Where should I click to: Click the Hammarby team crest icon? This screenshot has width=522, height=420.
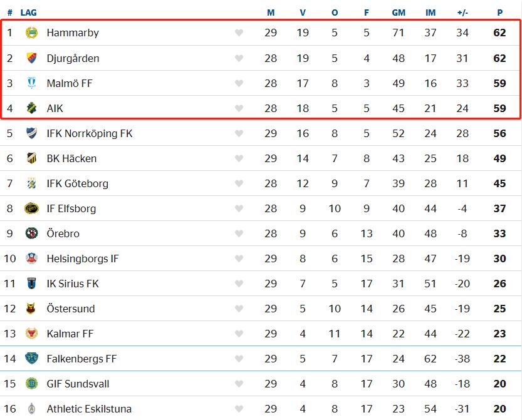(31, 33)
